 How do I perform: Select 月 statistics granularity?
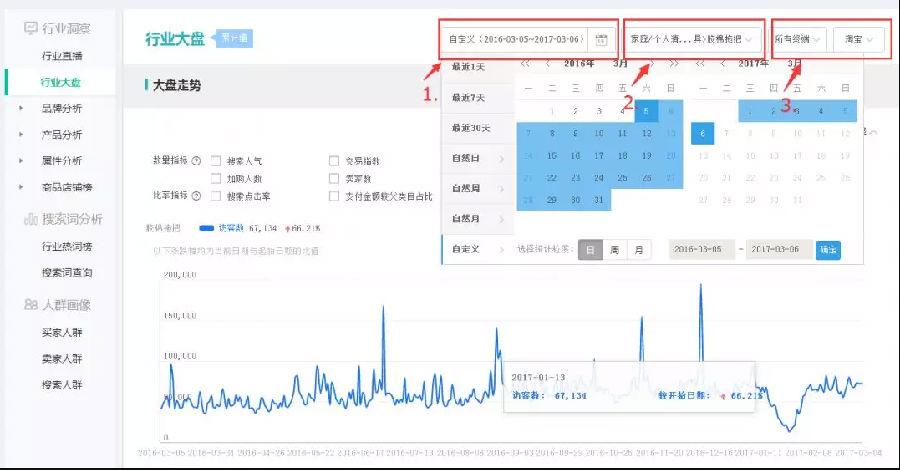point(639,250)
